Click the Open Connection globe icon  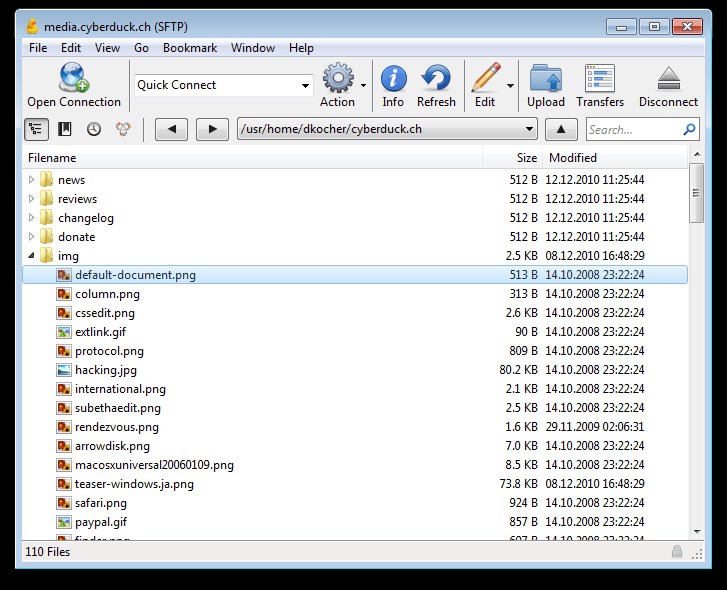pyautogui.click(x=74, y=77)
